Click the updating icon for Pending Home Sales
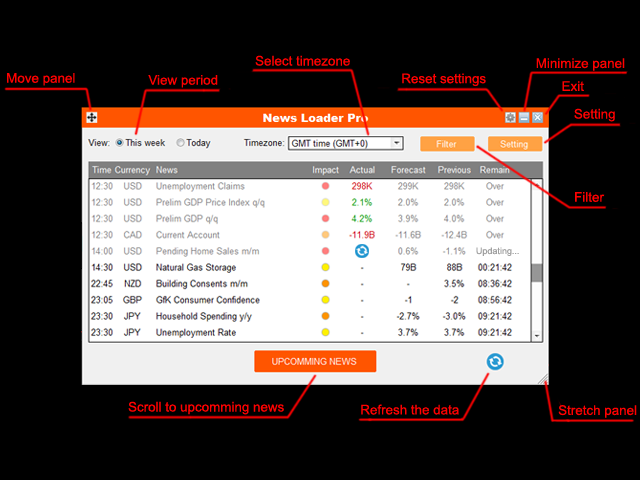640x480 pixels. click(x=362, y=251)
